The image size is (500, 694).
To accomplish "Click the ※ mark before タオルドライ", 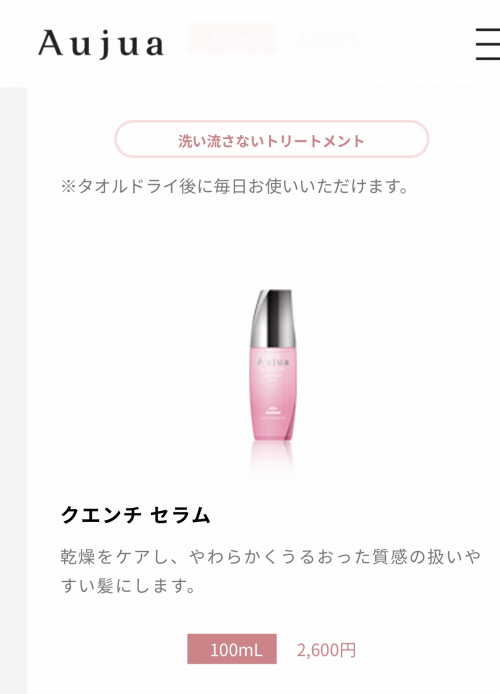I will [69, 187].
